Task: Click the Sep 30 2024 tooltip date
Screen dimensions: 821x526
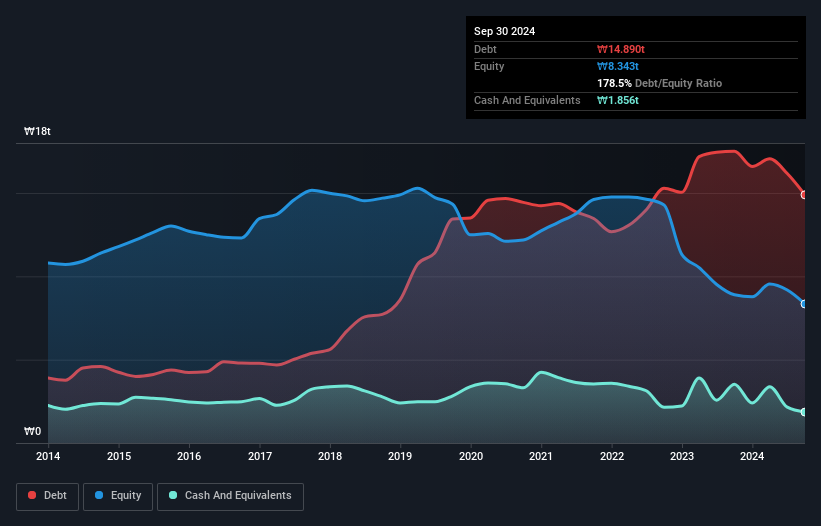Action: tap(504, 31)
